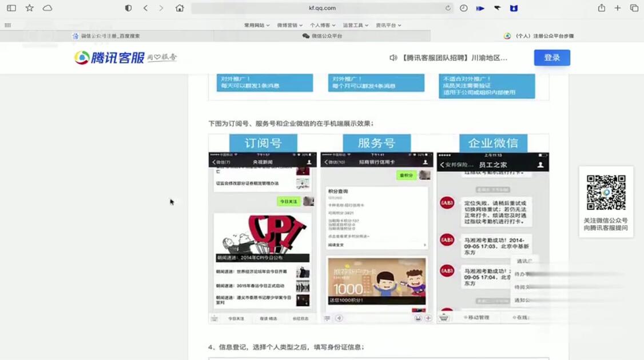Click the WeChat QR code image
644x360 pixels.
click(606, 193)
